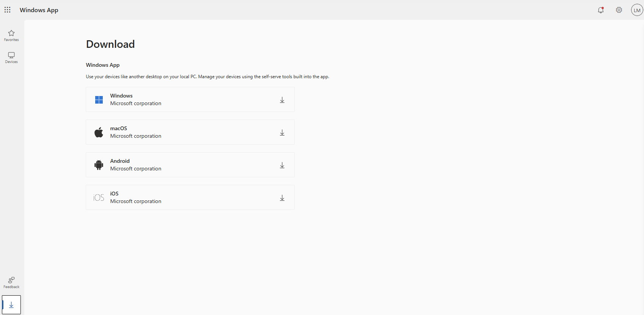Select the macOS download card title
The height and width of the screenshot is (315, 644).
pos(119,128)
